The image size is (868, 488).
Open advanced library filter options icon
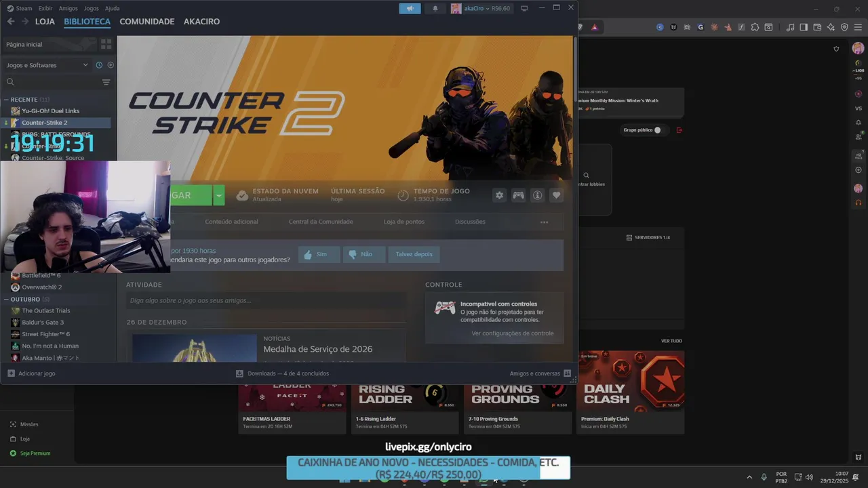pyautogui.click(x=106, y=82)
